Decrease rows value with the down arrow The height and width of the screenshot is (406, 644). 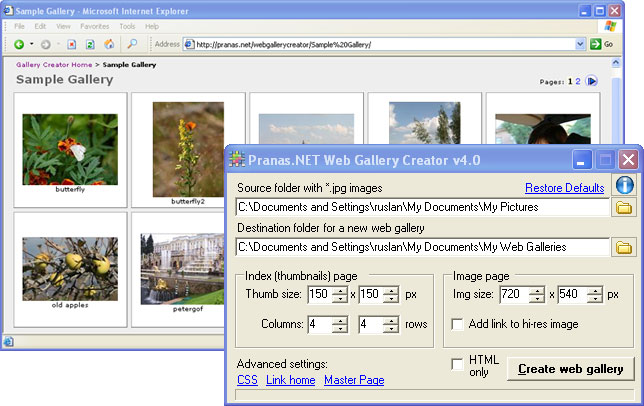pyautogui.click(x=391, y=328)
